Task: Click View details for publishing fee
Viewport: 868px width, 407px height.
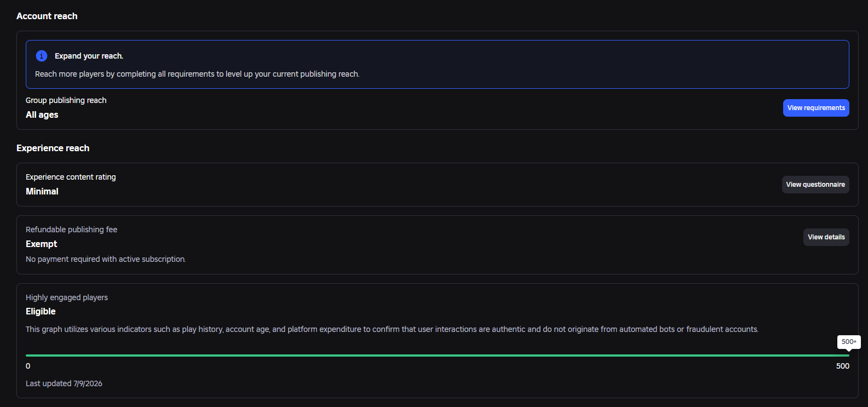Action: 826,237
